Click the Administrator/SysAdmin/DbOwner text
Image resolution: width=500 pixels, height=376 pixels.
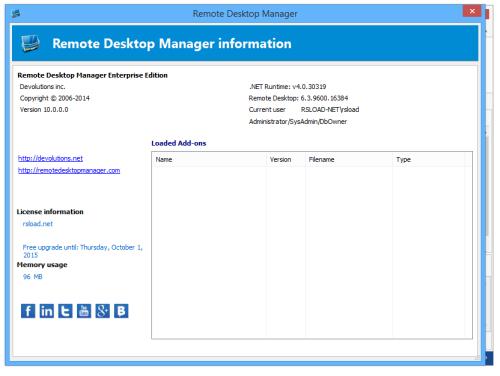298,121
